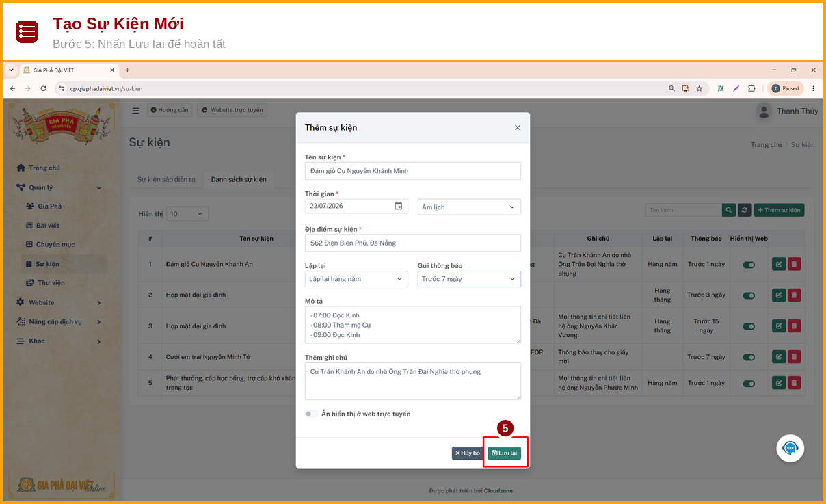The image size is (826, 504).
Task: Edit event in row 3
Action: click(x=779, y=326)
